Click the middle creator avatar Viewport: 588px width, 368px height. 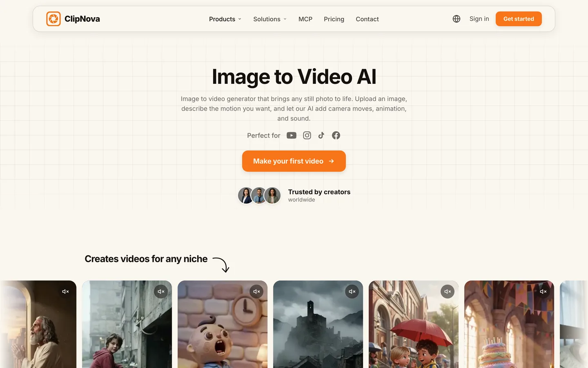coord(259,195)
